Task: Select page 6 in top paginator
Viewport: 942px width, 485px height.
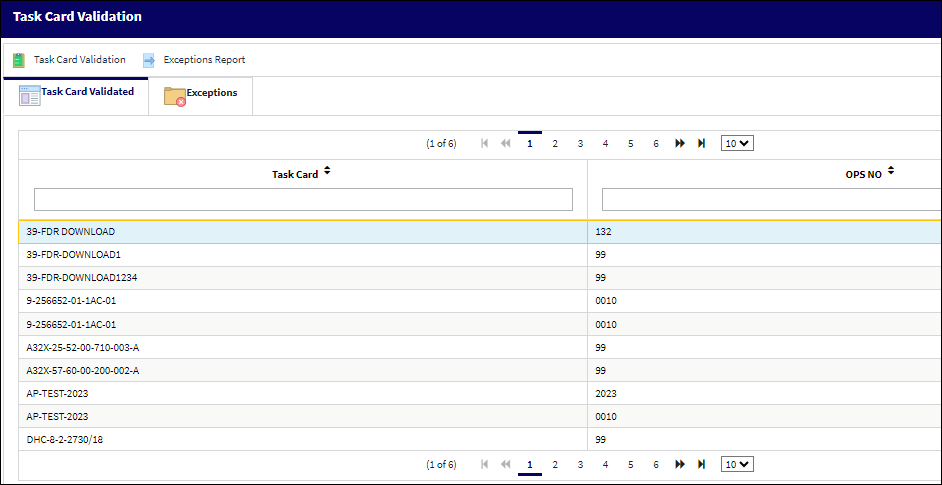Action: pyautogui.click(x=656, y=144)
